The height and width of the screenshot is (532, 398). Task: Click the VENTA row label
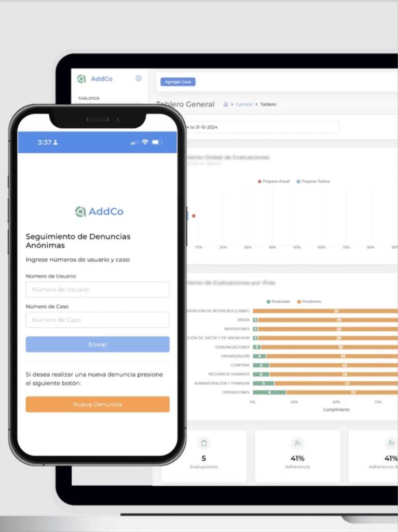(243, 320)
